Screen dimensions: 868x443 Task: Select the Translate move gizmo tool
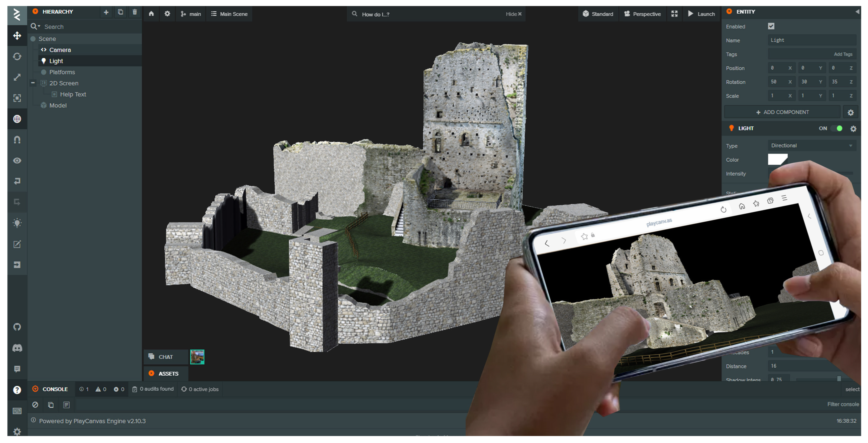pos(17,35)
